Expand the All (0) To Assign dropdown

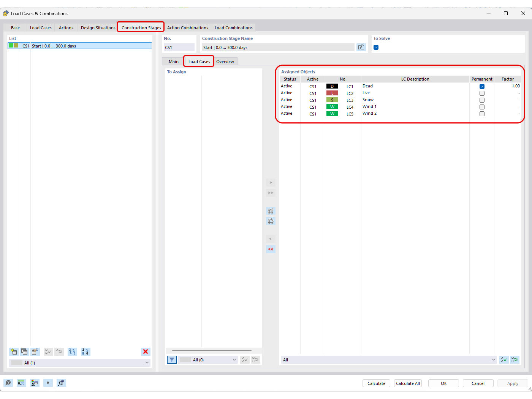[x=234, y=359]
